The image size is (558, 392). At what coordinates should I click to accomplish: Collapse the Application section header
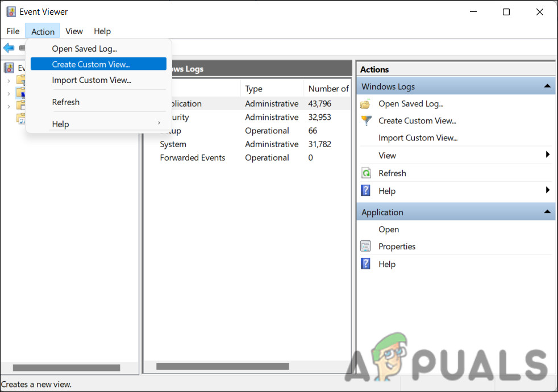(x=547, y=211)
